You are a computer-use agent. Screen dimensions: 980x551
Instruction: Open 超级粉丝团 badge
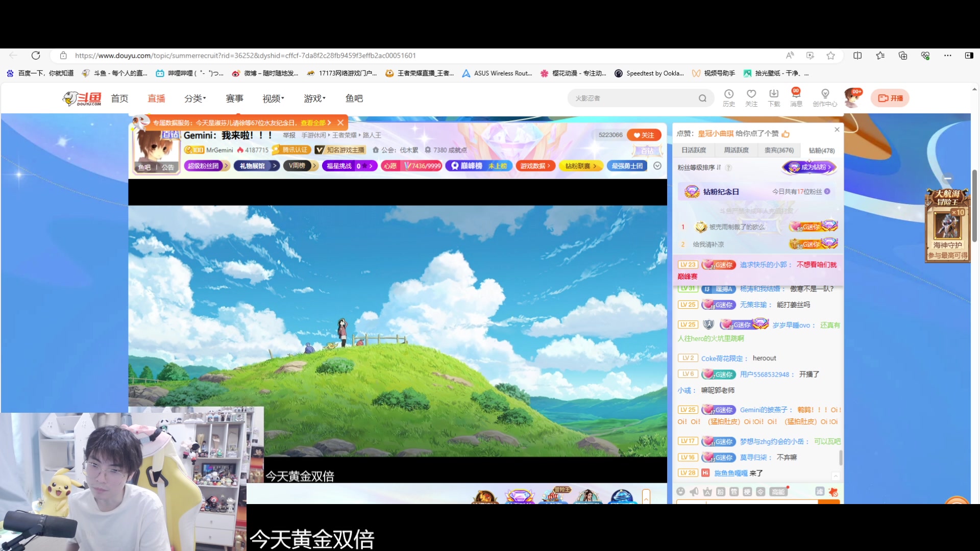coord(206,166)
